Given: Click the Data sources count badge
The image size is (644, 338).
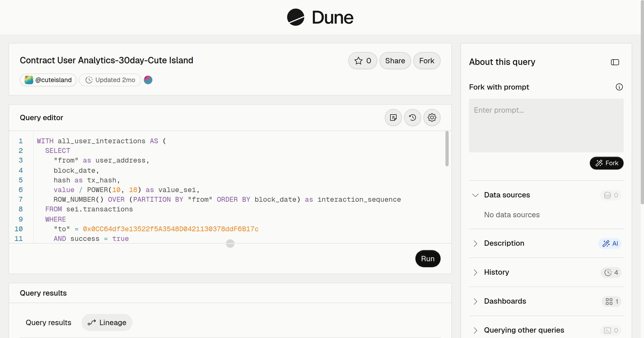Looking at the screenshot, I should click(x=611, y=195).
